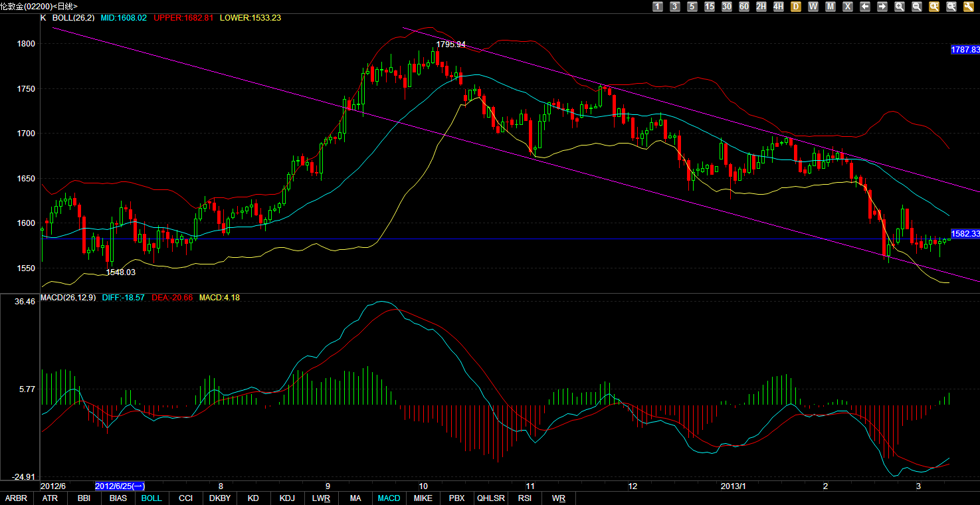Open the RSI indicator tab
Viewport: 980px width, 505px height.
pyautogui.click(x=525, y=498)
